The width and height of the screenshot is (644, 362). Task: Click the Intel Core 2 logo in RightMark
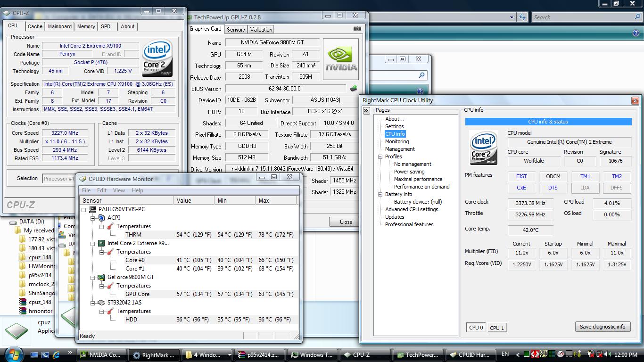tap(484, 148)
